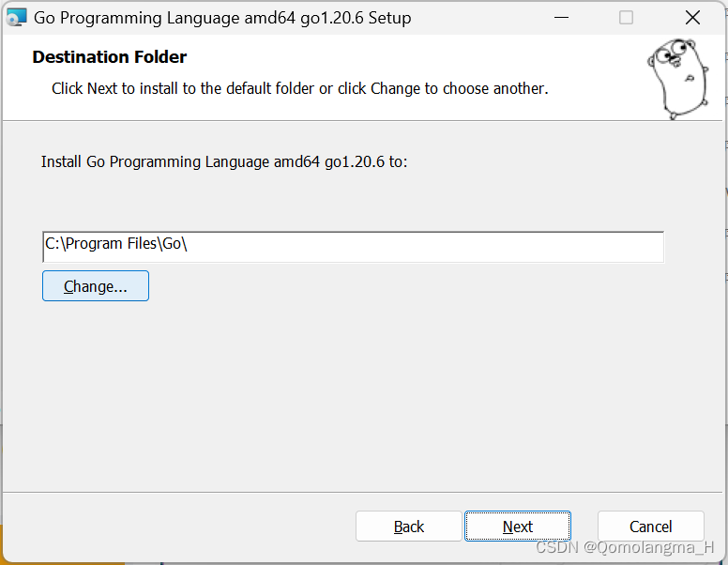Cancel the Go setup

click(650, 527)
